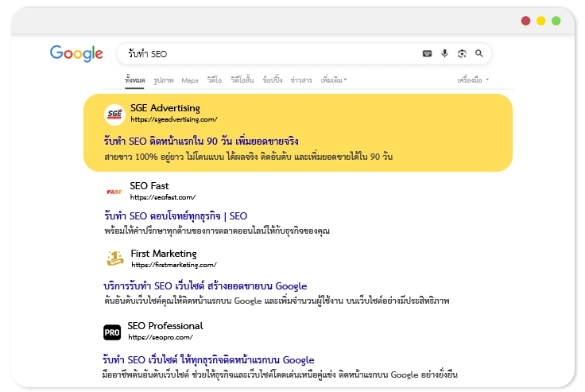This screenshot has width=585, height=392.
Task: Click the description starting ดันอันดับเว็บไซต์คุณ
Action: [x=277, y=301]
